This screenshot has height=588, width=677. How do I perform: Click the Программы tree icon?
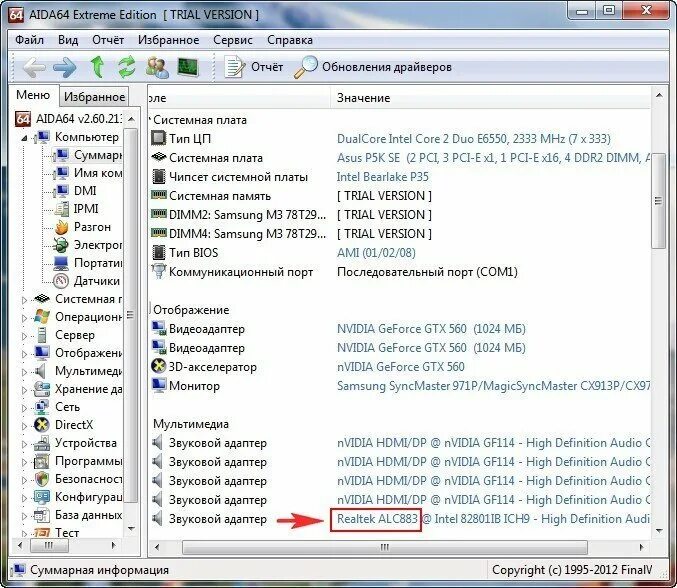(x=42, y=462)
